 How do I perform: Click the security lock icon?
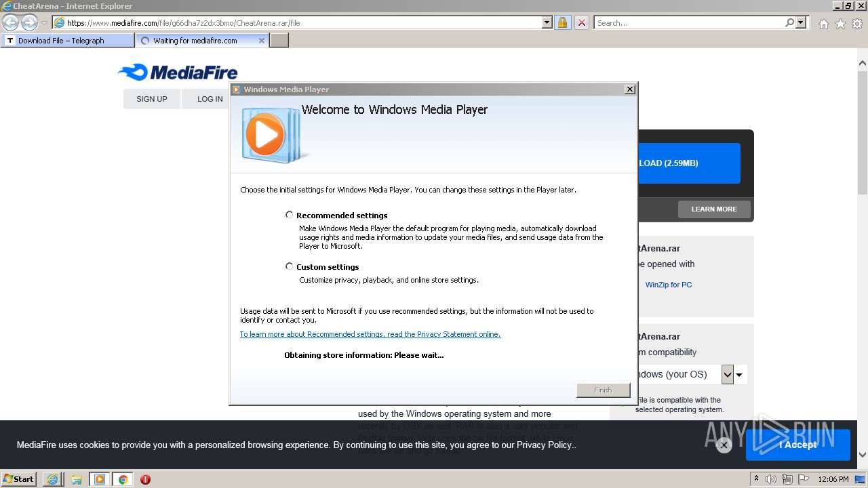tap(562, 22)
